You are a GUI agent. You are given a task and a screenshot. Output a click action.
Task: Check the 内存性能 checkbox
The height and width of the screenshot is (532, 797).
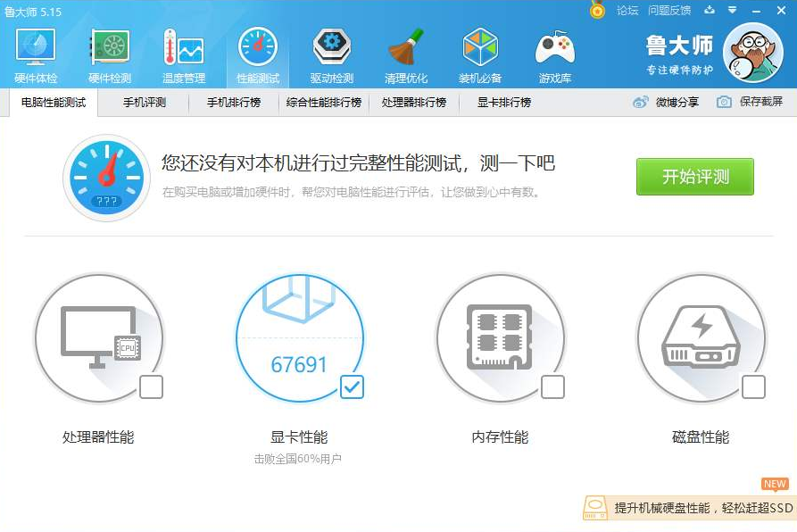tap(552, 387)
